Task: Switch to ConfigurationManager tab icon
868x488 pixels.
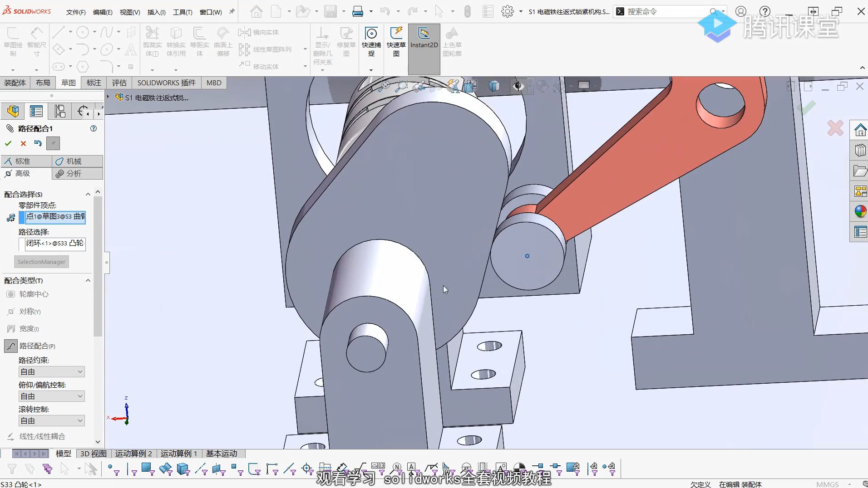Action: tap(60, 111)
